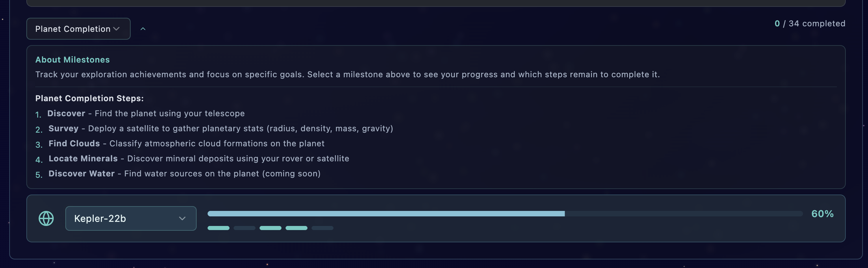The height and width of the screenshot is (268, 868).
Task: Select the Discover Water step
Action: pos(81,174)
